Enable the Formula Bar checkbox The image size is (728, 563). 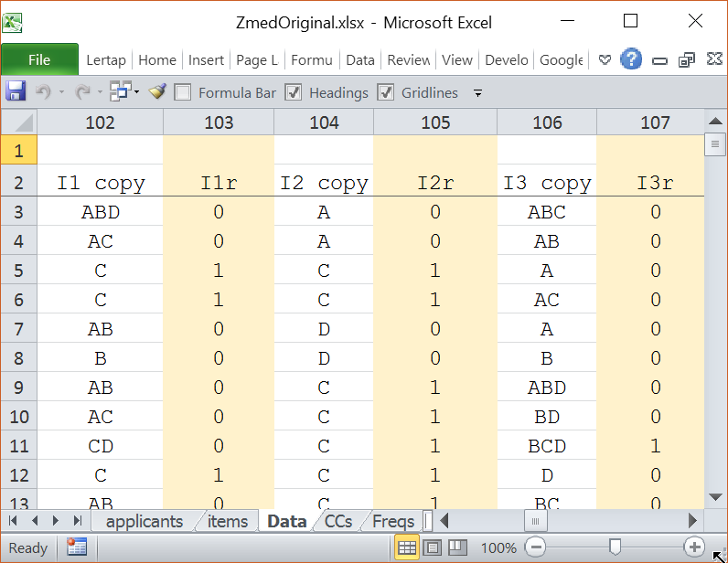pos(183,92)
